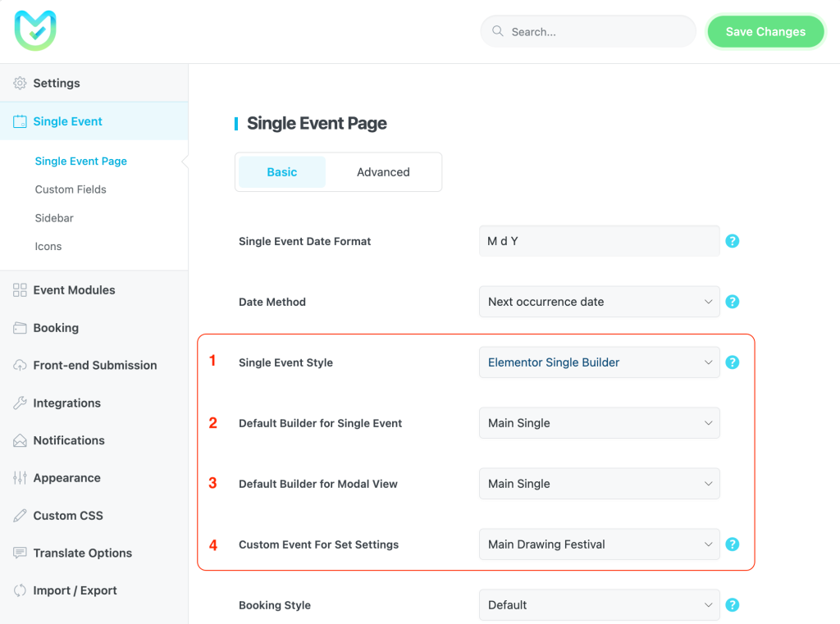This screenshot has height=624, width=840.
Task: Open the Custom Event For Set Settings dropdown
Action: [599, 544]
